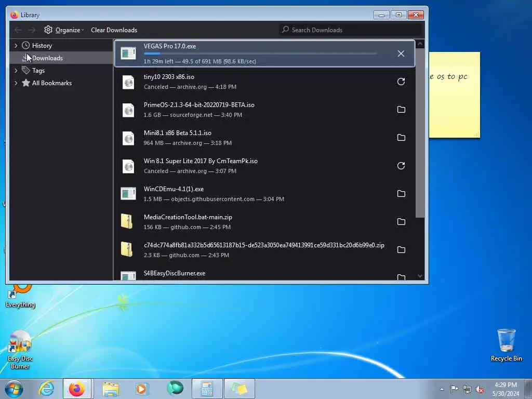The height and width of the screenshot is (399, 532).
Task: Open the Windows Start menu
Action: [x=14, y=389]
